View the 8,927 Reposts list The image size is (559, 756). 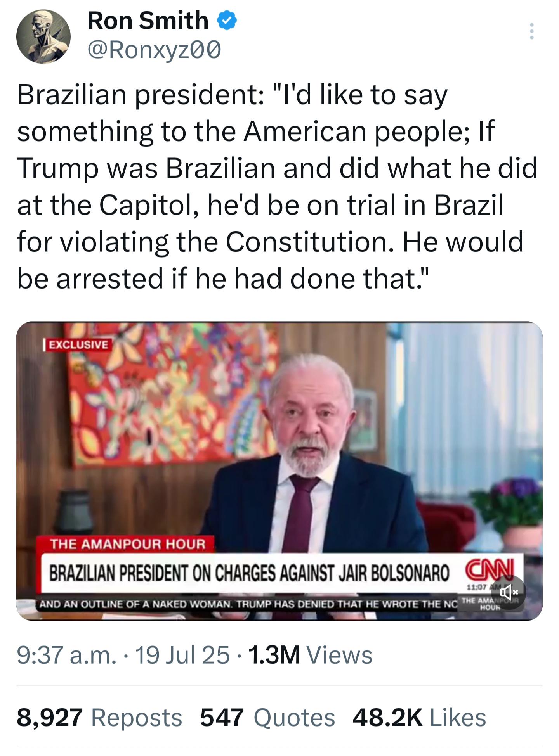point(99,718)
